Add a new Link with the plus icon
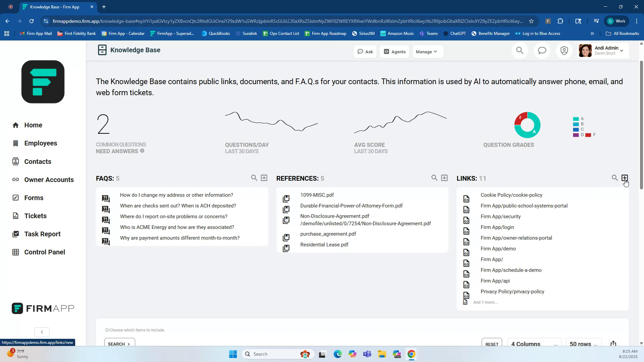Screen dimensions: 644x362 point(625,178)
